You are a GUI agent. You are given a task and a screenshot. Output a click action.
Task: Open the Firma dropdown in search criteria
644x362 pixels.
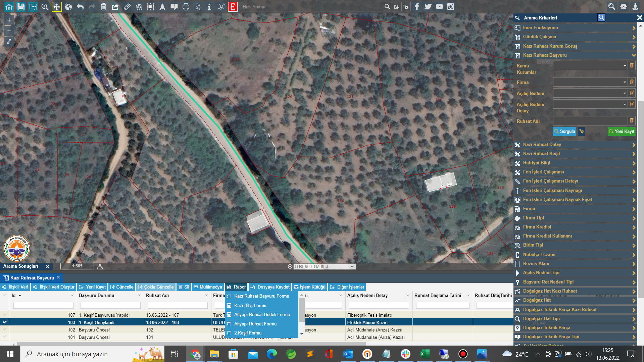point(590,82)
